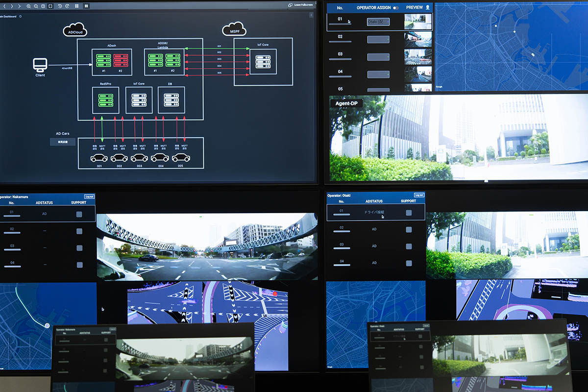588x392 pixels.
Task: Open the three-dot menu of the dashboard panel
Action: point(311,16)
